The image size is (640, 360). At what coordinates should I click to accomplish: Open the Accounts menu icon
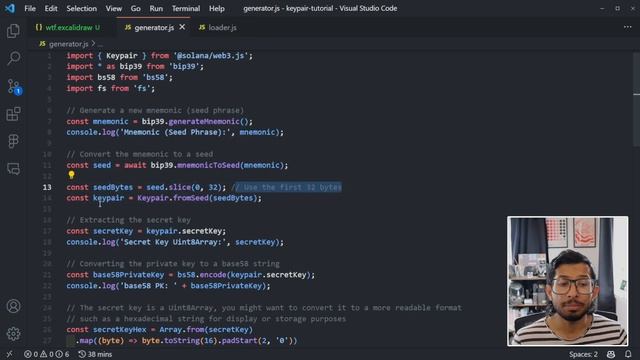(13, 306)
